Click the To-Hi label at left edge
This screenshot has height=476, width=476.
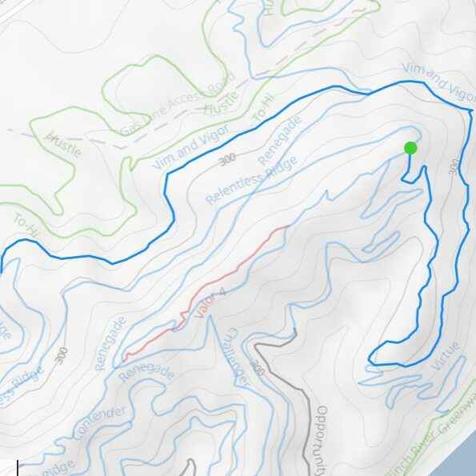(26, 225)
